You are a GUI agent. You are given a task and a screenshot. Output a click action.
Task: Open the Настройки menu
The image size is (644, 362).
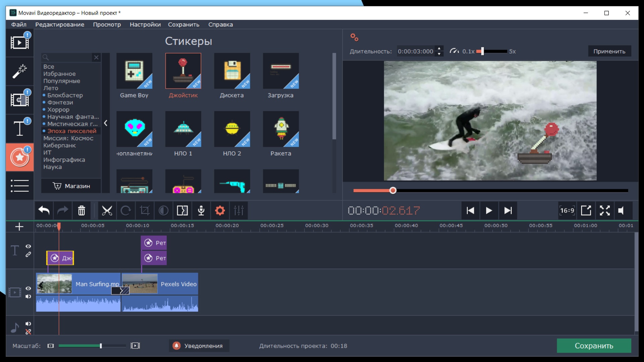(x=145, y=24)
